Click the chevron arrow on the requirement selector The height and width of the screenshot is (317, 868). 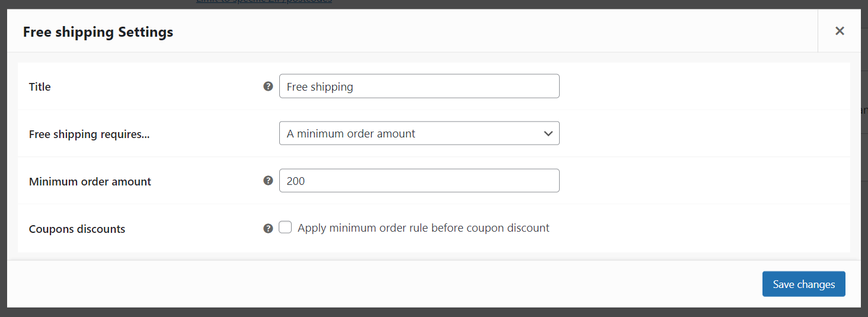pyautogui.click(x=548, y=133)
